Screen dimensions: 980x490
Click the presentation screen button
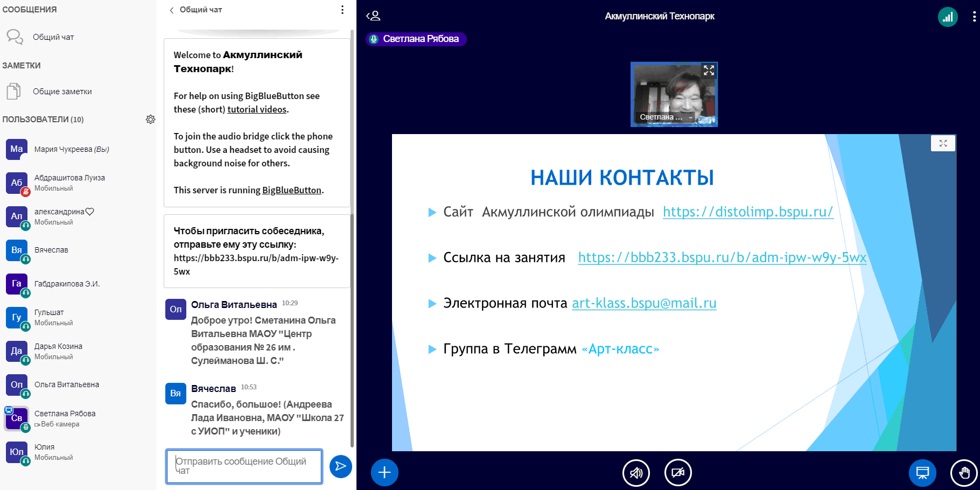pyautogui.click(x=922, y=473)
